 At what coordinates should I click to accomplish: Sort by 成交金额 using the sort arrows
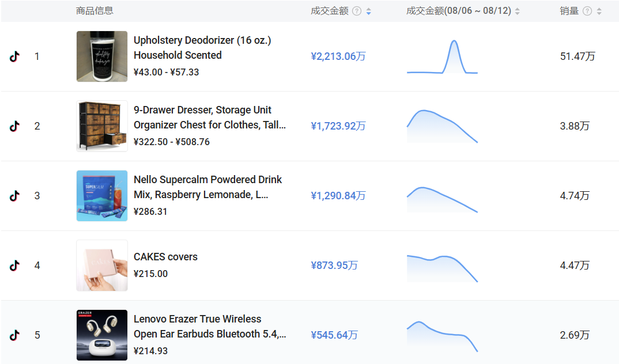tap(368, 11)
